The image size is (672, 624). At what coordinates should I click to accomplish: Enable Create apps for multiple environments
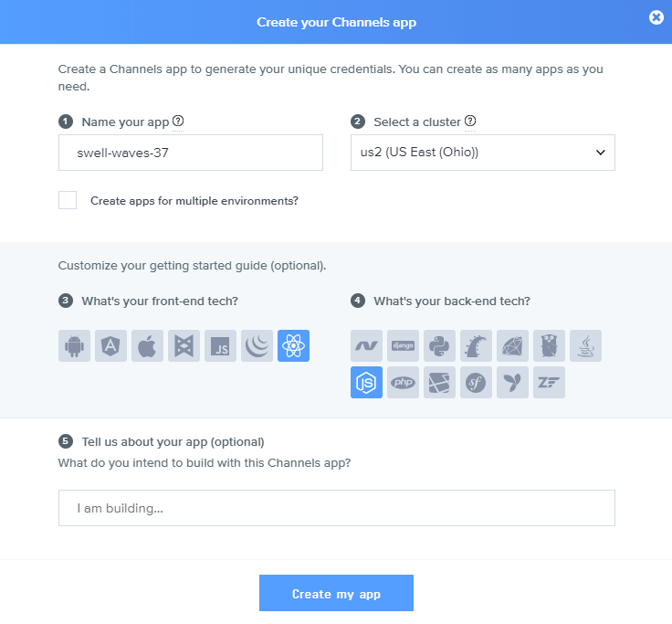[68, 200]
